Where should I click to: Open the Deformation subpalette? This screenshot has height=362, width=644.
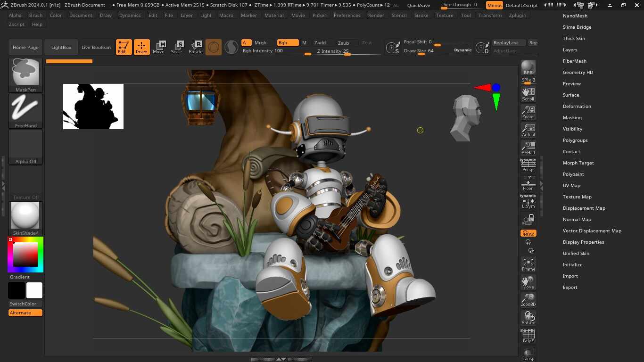click(x=577, y=106)
